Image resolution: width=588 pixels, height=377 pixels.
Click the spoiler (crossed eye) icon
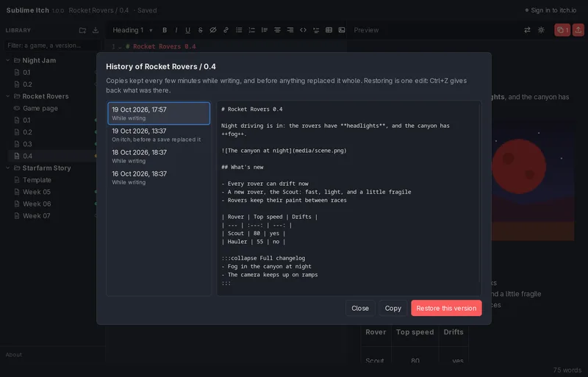(x=213, y=30)
